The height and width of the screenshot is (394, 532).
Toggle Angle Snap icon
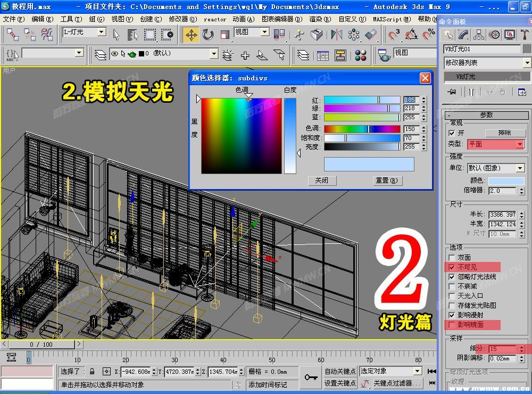click(x=411, y=34)
